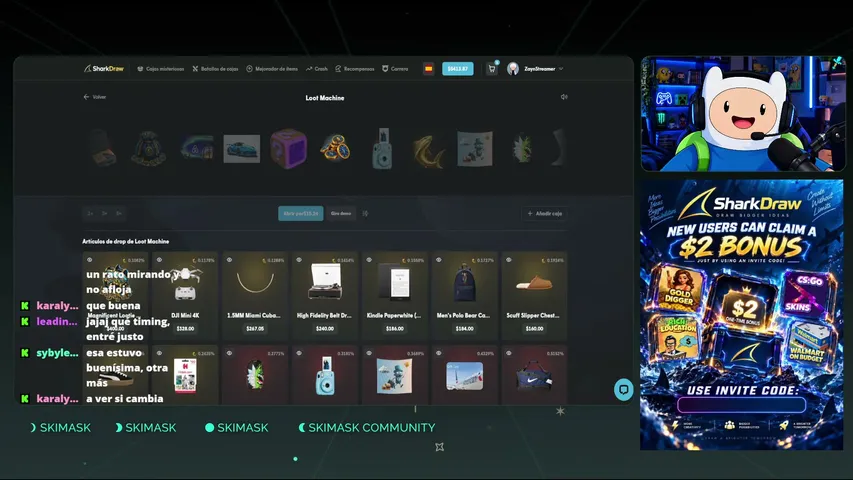Click the blue wallet balance button
853x480 pixels.
coord(458,69)
